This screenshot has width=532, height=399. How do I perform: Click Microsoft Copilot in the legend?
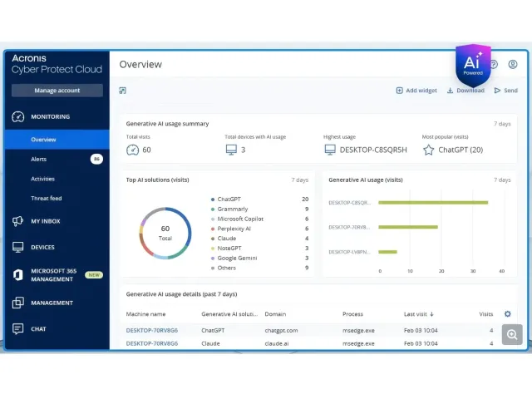pos(240,219)
